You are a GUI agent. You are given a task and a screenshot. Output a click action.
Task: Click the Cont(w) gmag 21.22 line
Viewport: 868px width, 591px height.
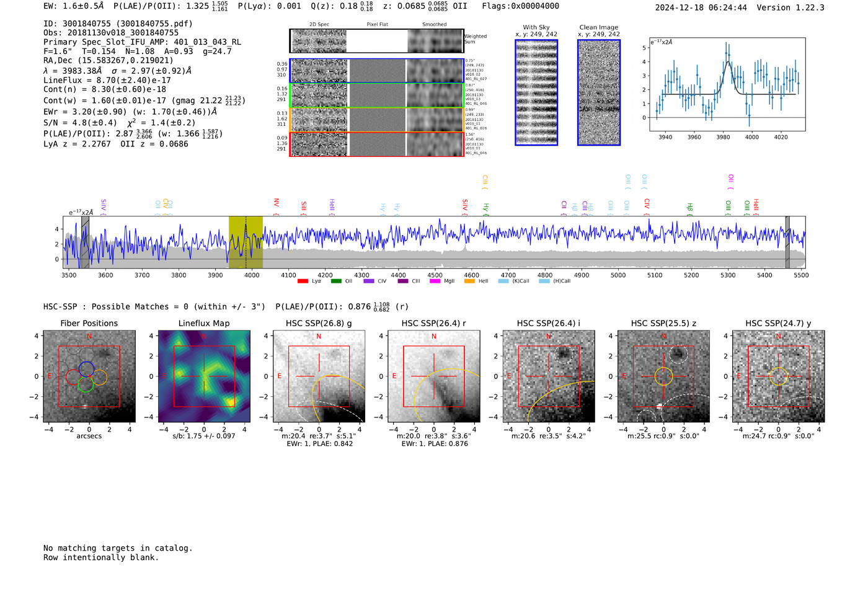[x=144, y=100]
